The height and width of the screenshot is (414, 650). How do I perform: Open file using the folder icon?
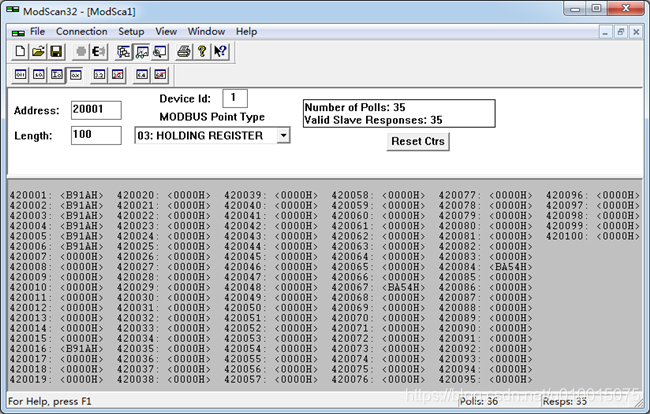pyautogui.click(x=38, y=51)
